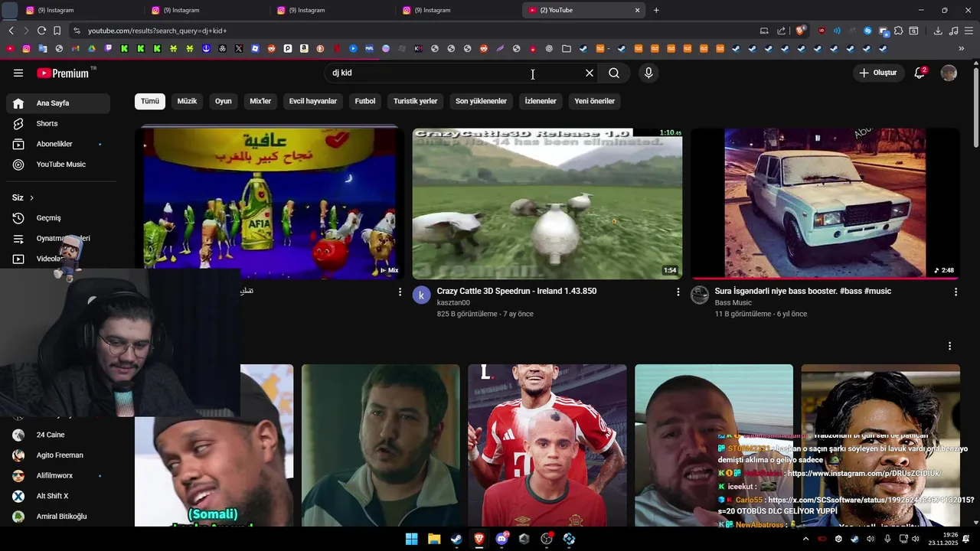Expand the bookmarks bar overflow chevron
Image resolution: width=980 pixels, height=551 pixels.
pos(962,48)
